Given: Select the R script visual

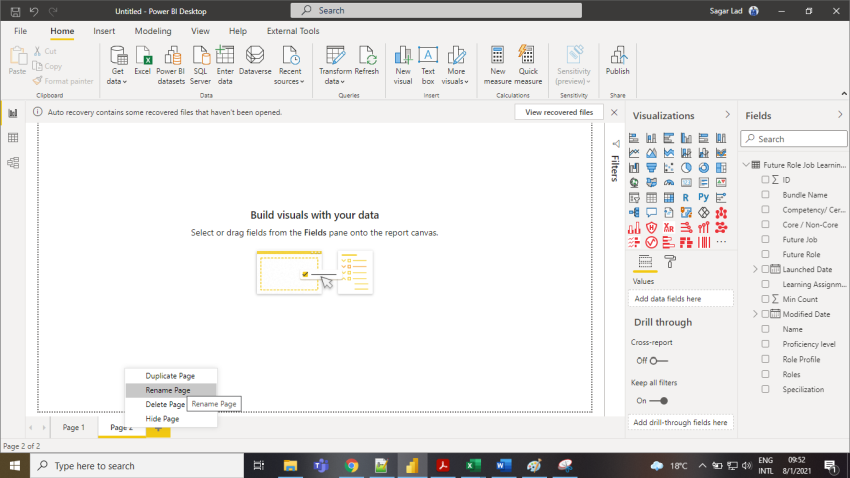Looking at the screenshot, I should tap(686, 198).
